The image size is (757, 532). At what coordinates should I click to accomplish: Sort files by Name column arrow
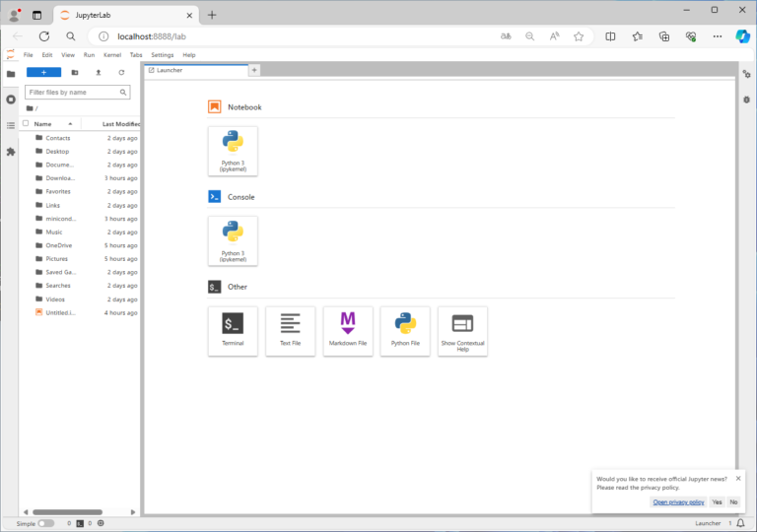pyautogui.click(x=70, y=124)
